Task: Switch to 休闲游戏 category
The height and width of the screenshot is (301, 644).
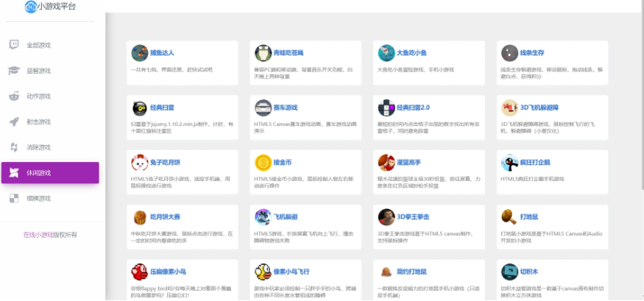Action: (50, 173)
